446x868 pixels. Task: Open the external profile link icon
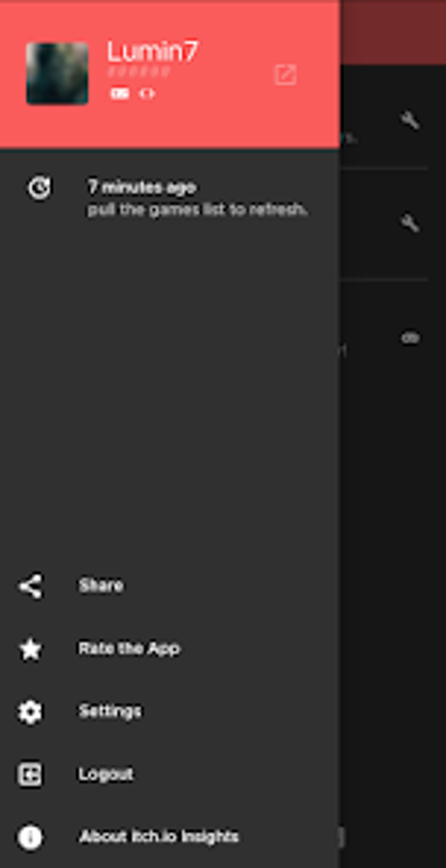tap(286, 75)
